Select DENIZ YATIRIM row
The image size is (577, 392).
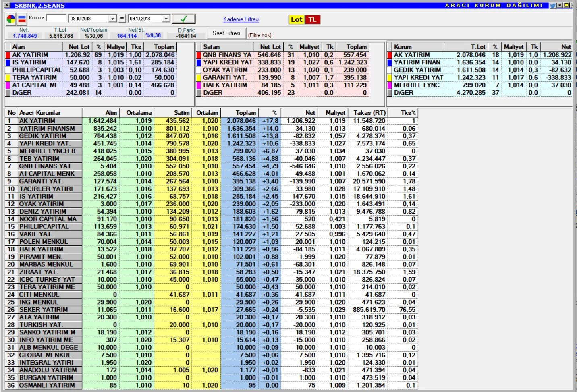click(x=211, y=212)
